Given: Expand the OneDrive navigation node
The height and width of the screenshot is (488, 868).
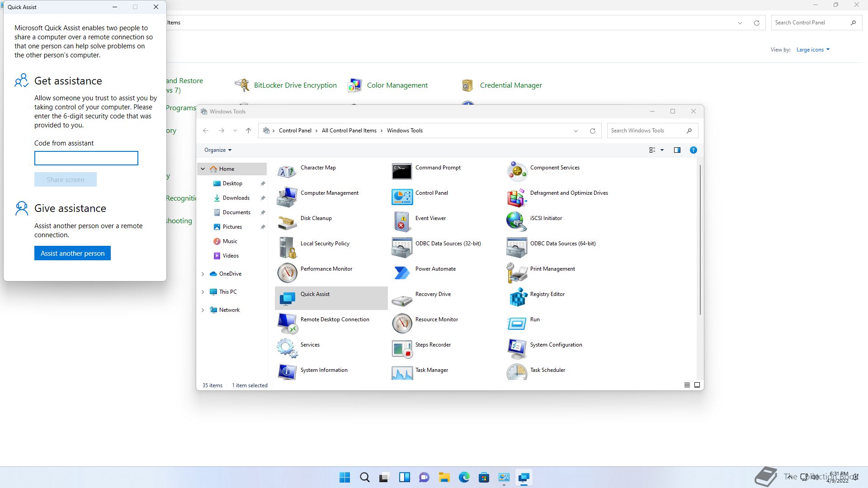Looking at the screenshot, I should pos(203,274).
